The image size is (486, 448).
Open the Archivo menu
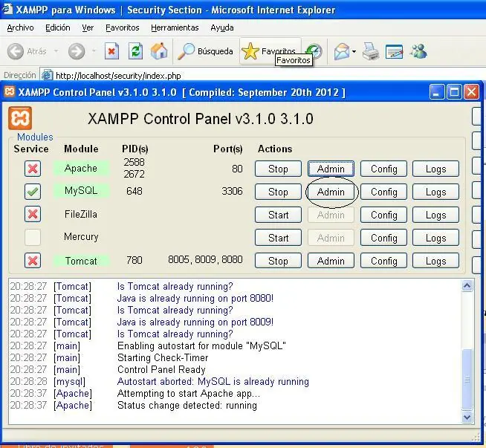(x=20, y=27)
